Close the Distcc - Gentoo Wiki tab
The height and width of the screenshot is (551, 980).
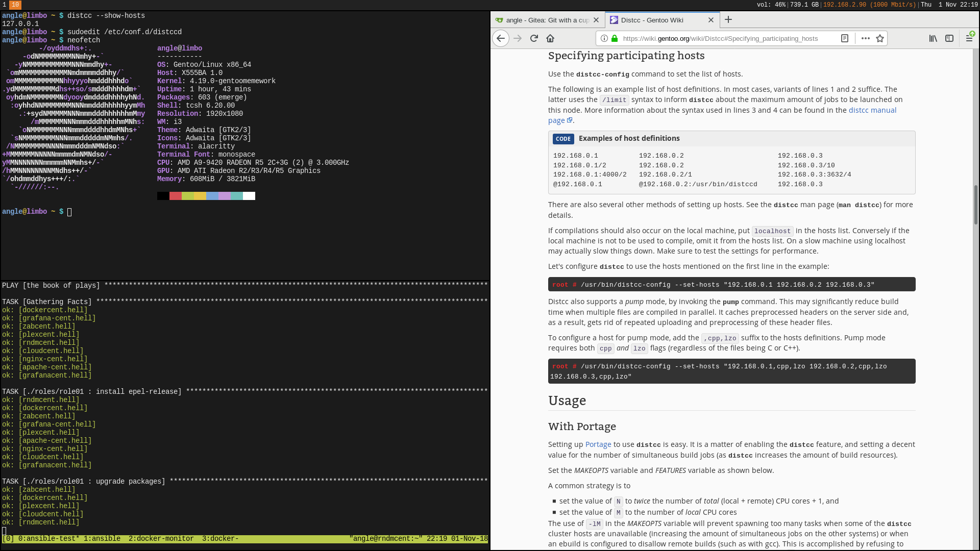tap(711, 20)
